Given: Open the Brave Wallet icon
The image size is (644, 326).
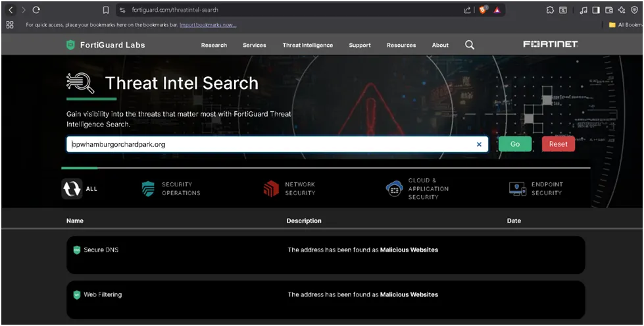Looking at the screenshot, I should click(609, 11).
